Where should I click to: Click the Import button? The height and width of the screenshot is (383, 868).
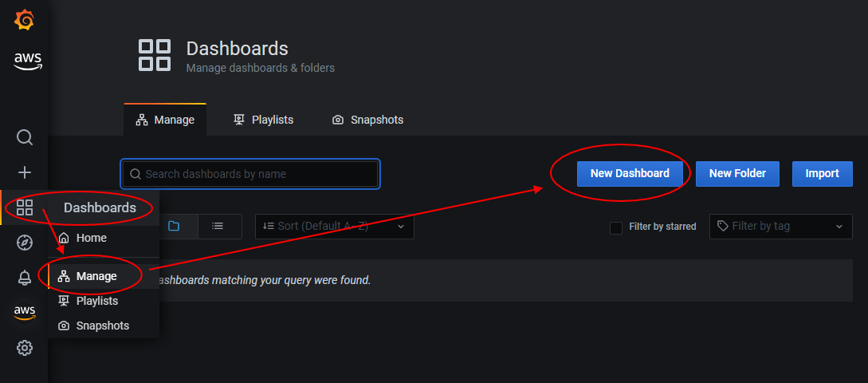822,173
